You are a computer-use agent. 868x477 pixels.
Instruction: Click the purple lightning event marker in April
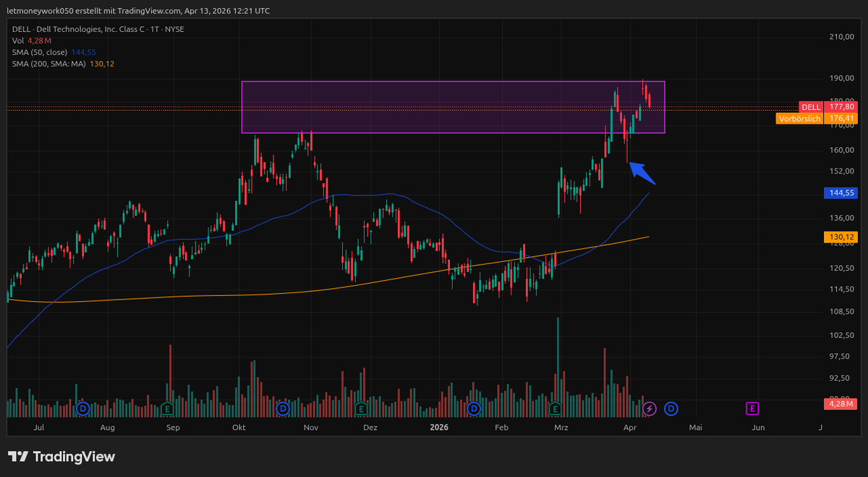click(649, 409)
